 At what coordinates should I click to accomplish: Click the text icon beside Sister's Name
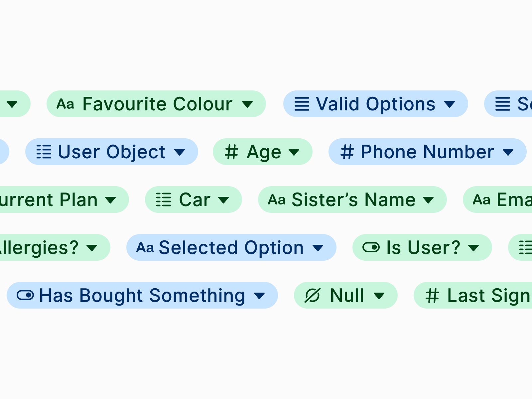pos(277,200)
